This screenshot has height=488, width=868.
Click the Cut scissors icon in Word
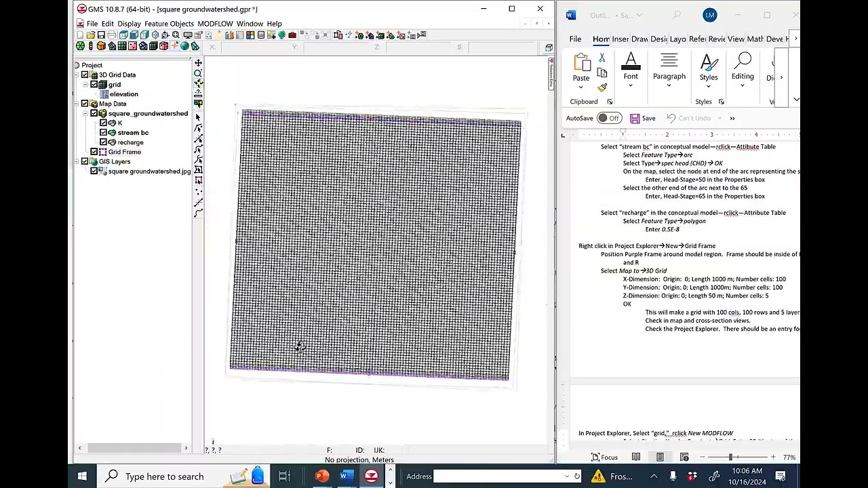601,58
